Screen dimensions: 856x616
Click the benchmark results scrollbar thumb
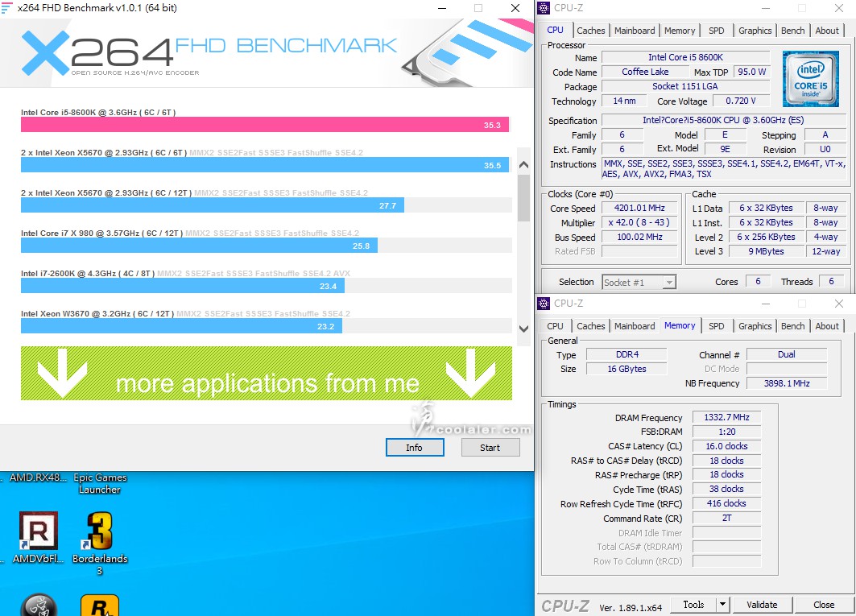tap(523, 198)
